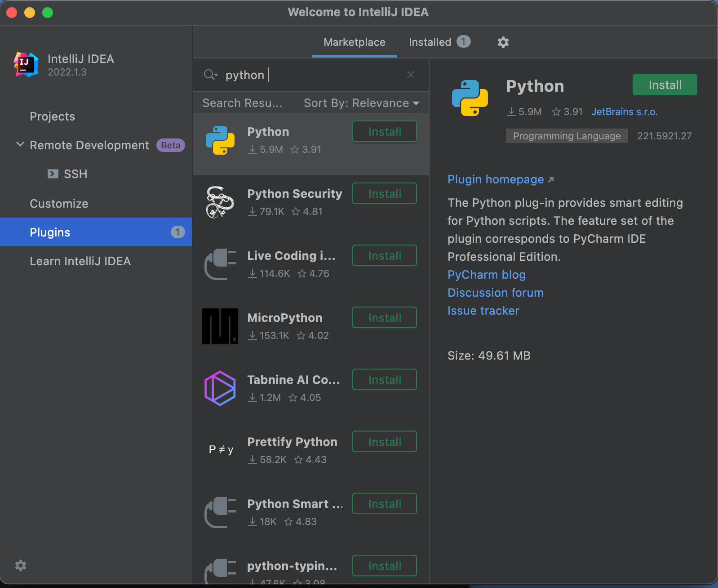Visit the JetBrains s.r.o. vendor link
This screenshot has width=718, height=588.
pos(624,111)
